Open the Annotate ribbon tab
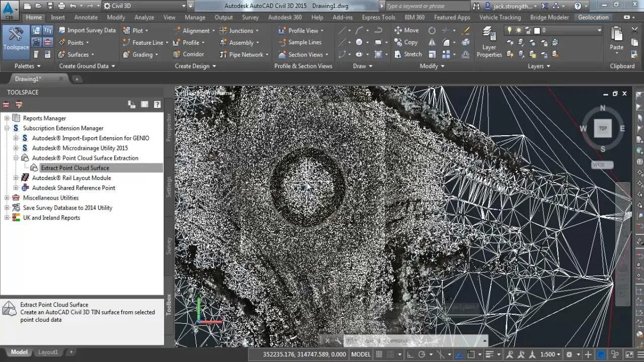This screenshot has width=644, height=362. pyautogui.click(x=86, y=17)
